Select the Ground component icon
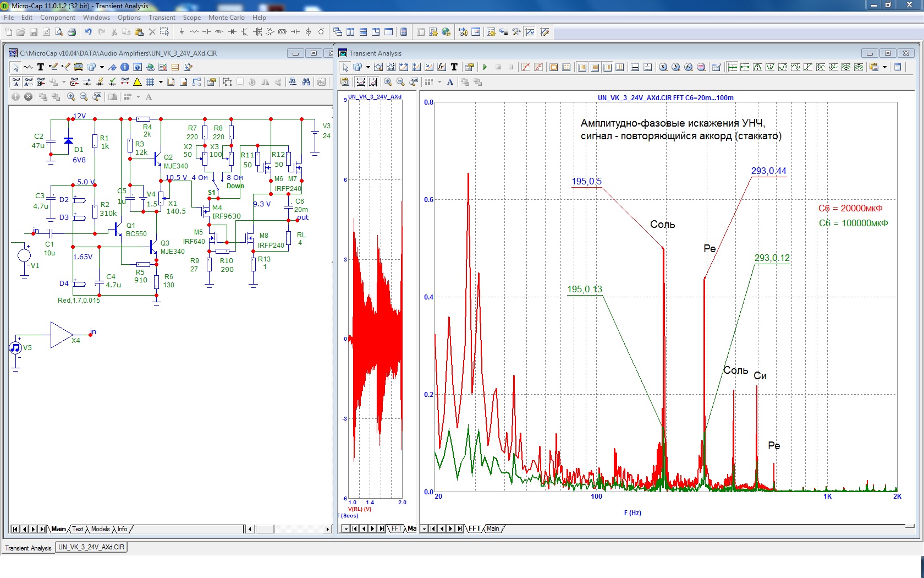 [x=182, y=32]
